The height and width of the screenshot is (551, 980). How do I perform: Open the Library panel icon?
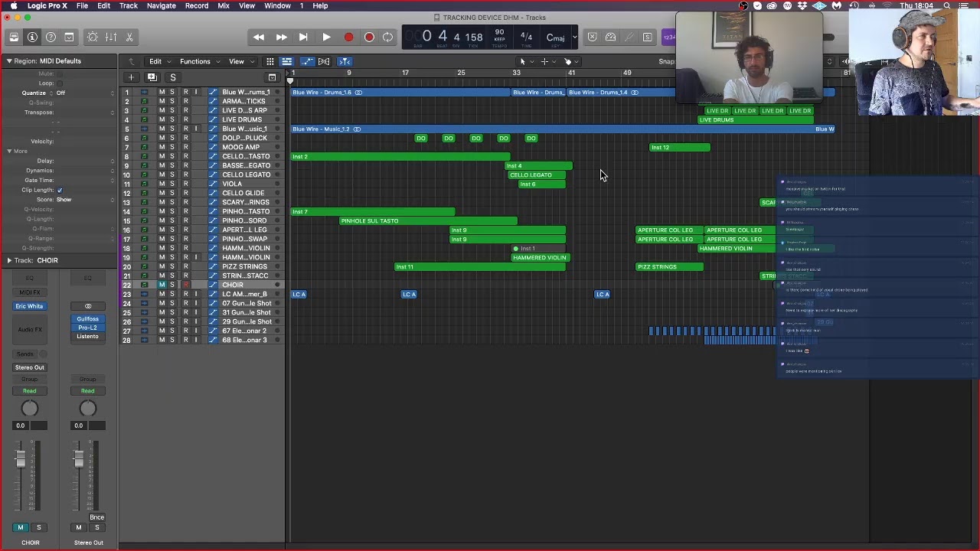click(14, 37)
